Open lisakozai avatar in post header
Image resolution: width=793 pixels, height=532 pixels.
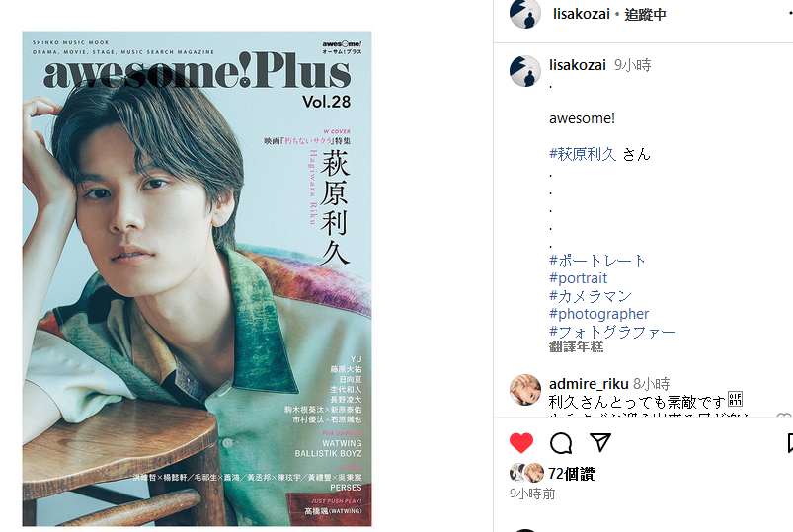coord(525,14)
